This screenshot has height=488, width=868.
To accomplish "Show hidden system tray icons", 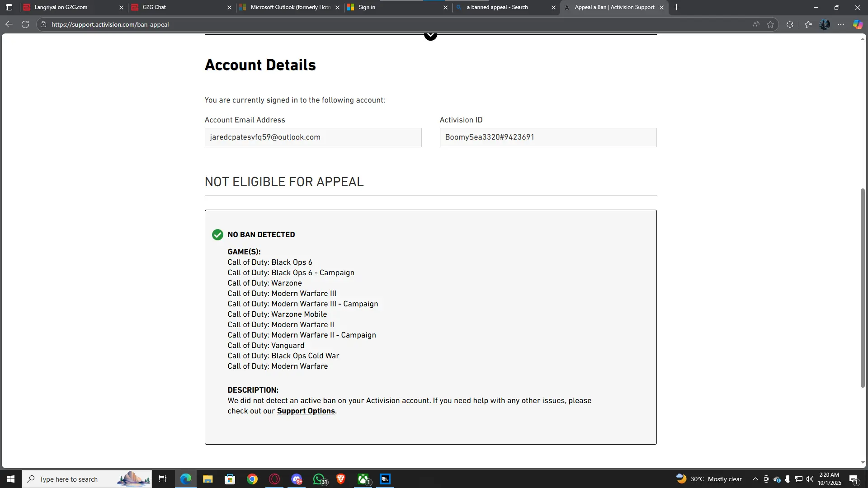I will coord(755,479).
